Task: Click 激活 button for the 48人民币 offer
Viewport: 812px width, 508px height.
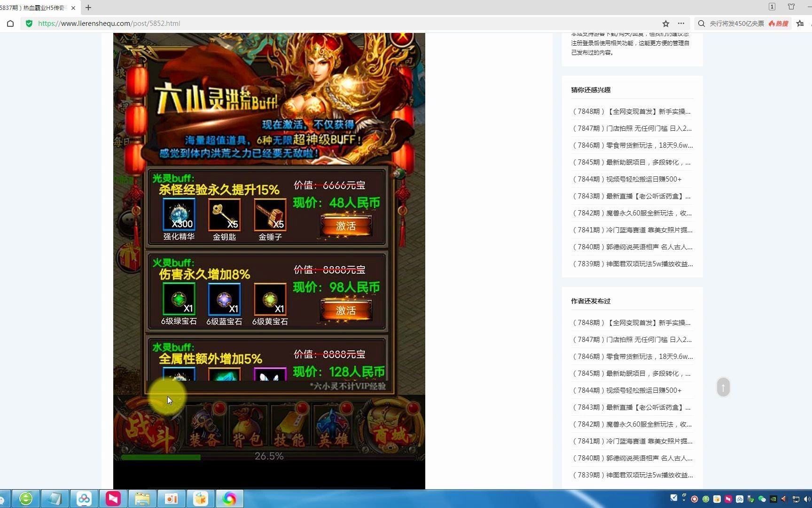Action: 346,226
